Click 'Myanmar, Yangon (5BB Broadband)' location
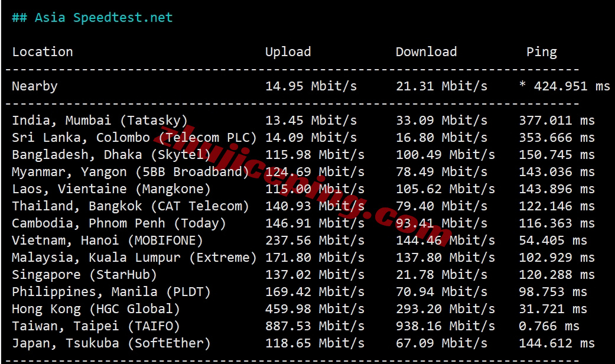This screenshot has height=364, width=615. 130,172
